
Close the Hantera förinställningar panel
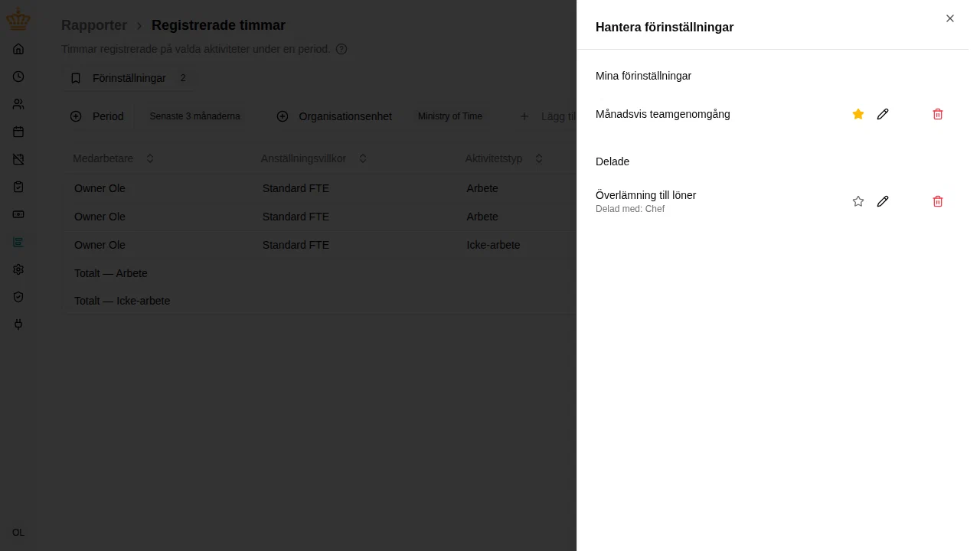950,18
